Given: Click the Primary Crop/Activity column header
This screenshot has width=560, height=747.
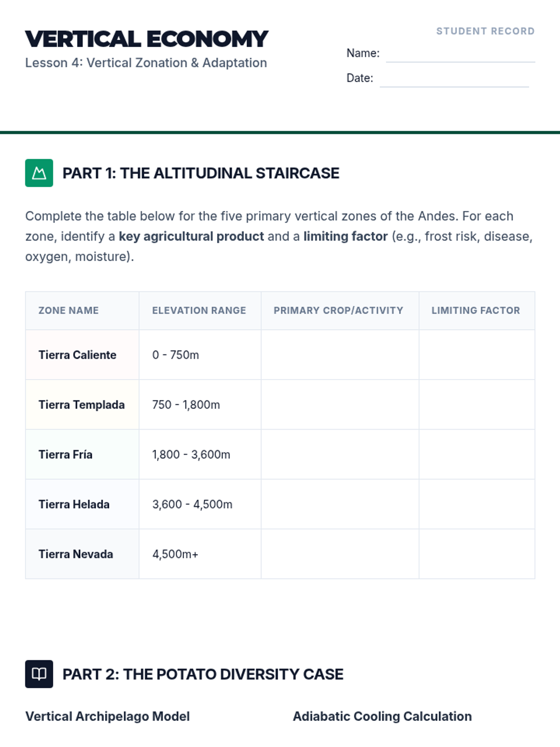Looking at the screenshot, I should pos(338,310).
